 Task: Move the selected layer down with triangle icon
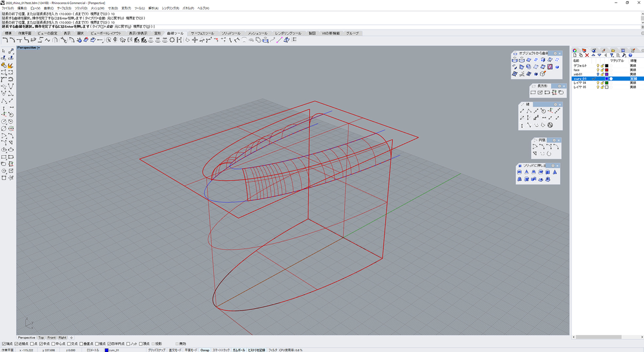tap(599, 55)
